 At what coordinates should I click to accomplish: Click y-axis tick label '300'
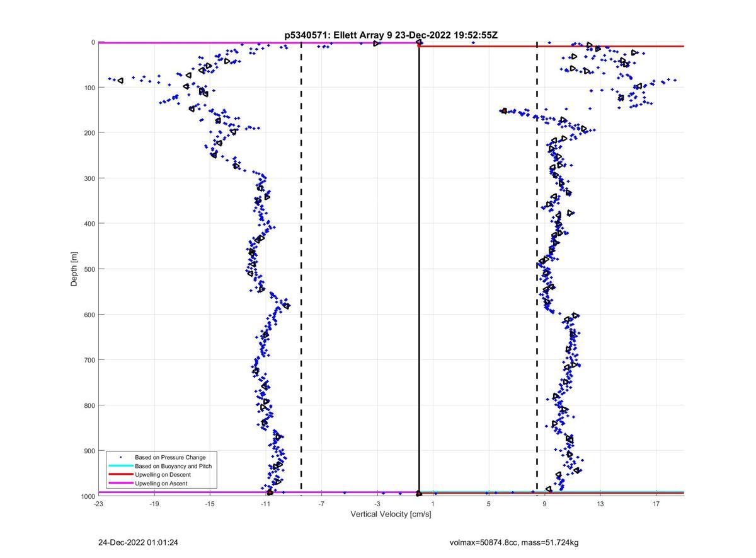click(89, 178)
